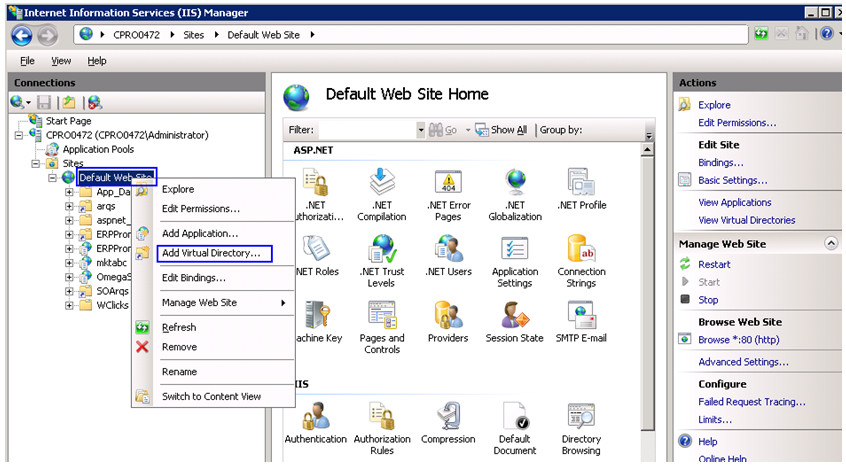Click inside the Filter text field

pyautogui.click(x=367, y=130)
